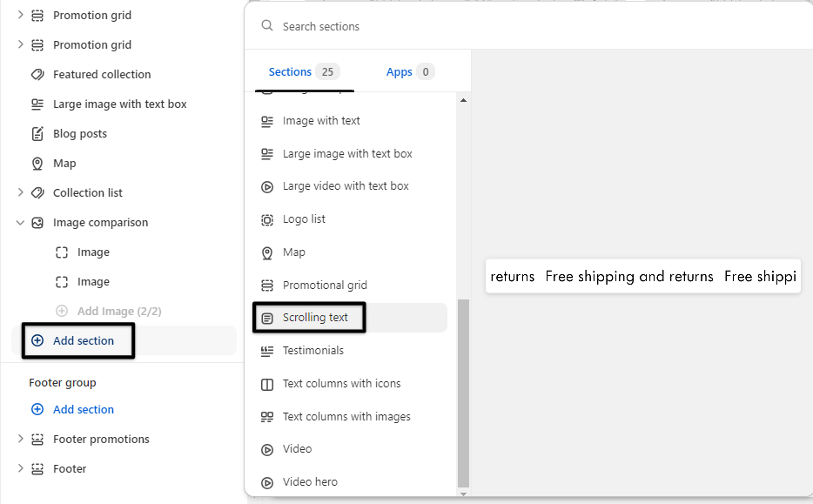
Task: Collapse the Image comparison section
Action: (20, 223)
